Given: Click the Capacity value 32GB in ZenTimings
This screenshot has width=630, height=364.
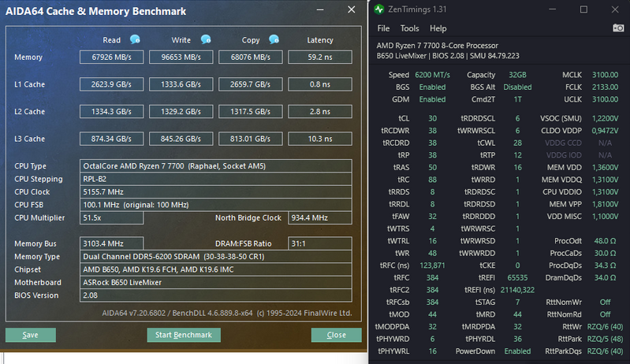Looking at the screenshot, I should [517, 75].
